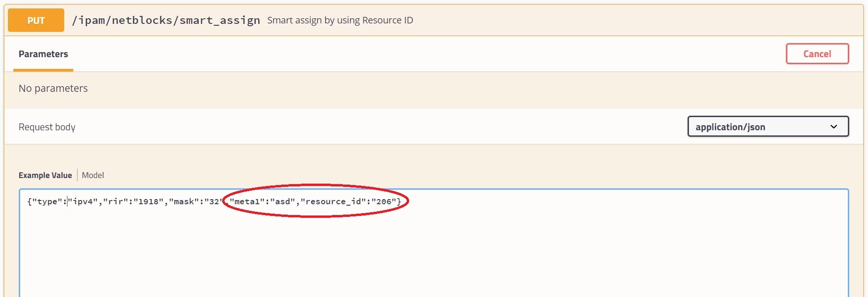Place cursor on "type" key in JSON

(x=47, y=201)
